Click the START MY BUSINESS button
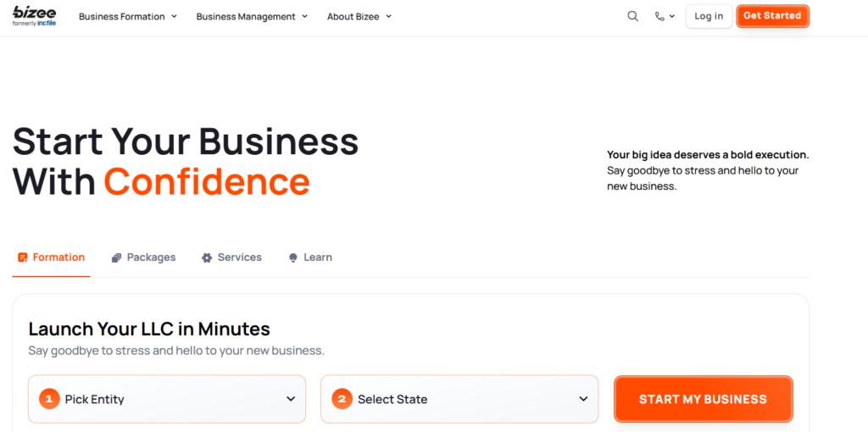This screenshot has height=432, width=868. [703, 399]
